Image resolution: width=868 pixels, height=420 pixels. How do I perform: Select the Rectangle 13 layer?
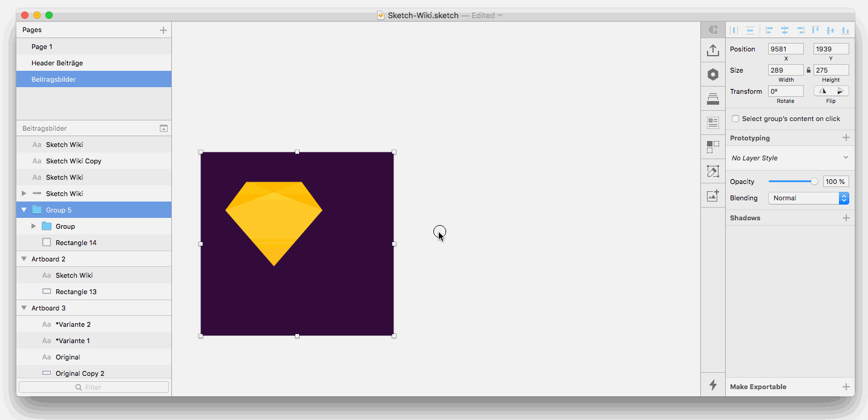(94, 292)
